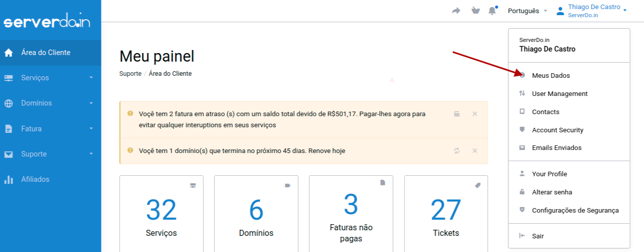Click the ServerDo.in logo
Screen dimensions: 644x252
(47, 22)
